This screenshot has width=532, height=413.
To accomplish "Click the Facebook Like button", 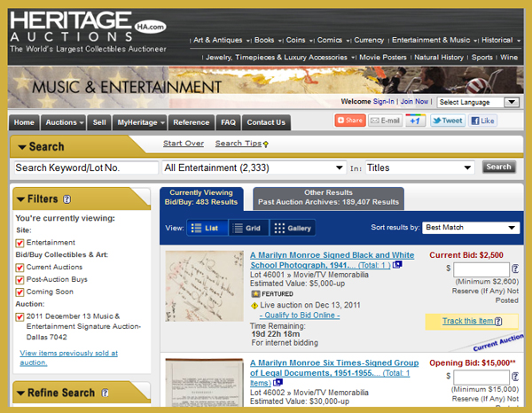I will tap(483, 121).
